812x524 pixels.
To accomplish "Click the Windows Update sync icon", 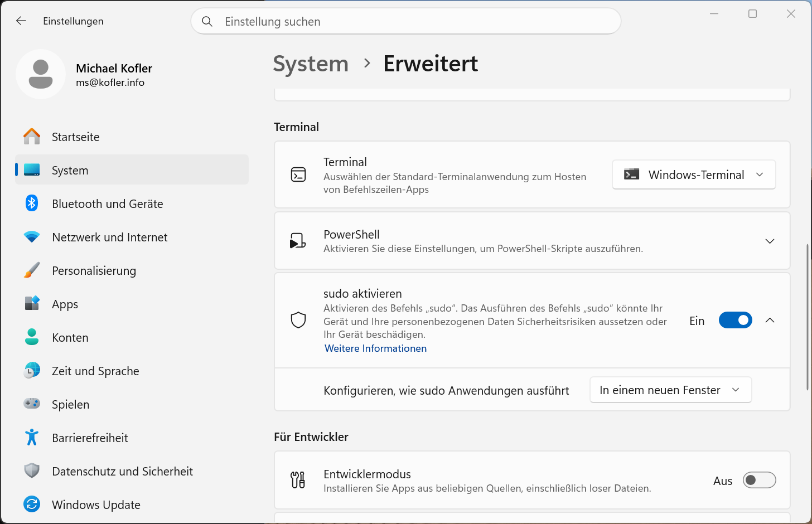I will (x=32, y=504).
